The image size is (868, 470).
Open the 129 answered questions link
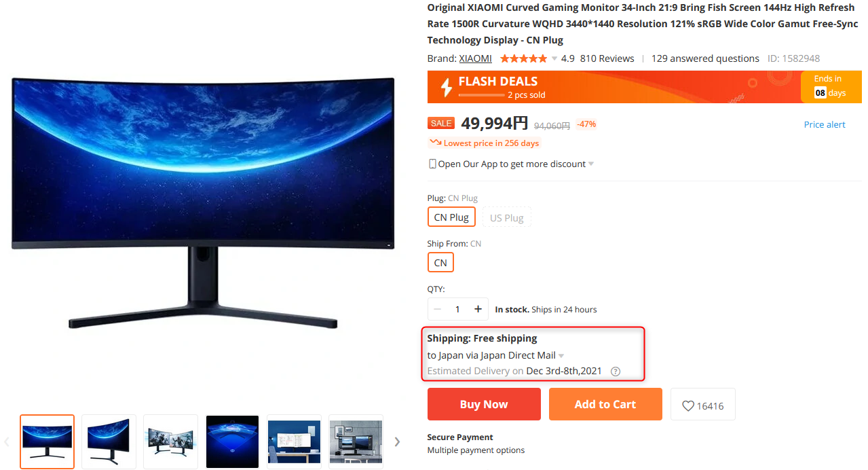click(705, 58)
